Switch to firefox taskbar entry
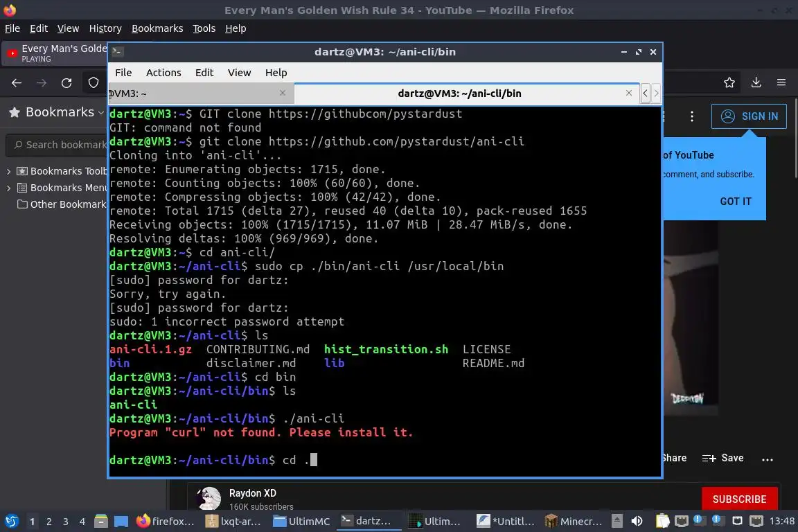The image size is (798, 532). [166, 521]
